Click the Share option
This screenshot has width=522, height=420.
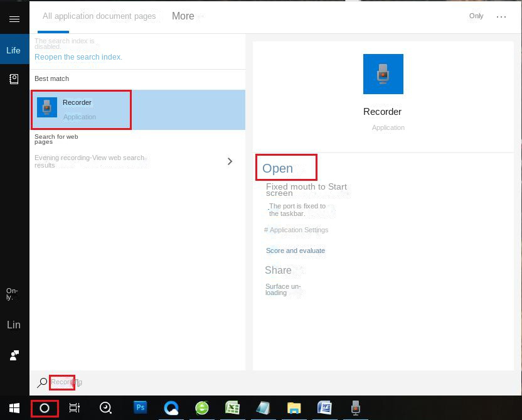pyautogui.click(x=278, y=270)
